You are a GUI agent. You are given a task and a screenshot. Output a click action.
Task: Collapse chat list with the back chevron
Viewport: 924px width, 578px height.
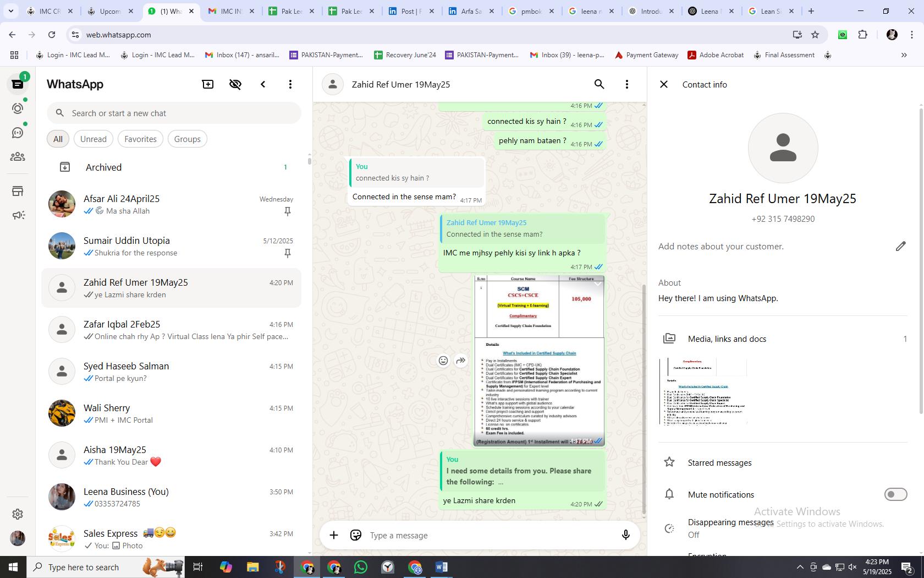263,84
